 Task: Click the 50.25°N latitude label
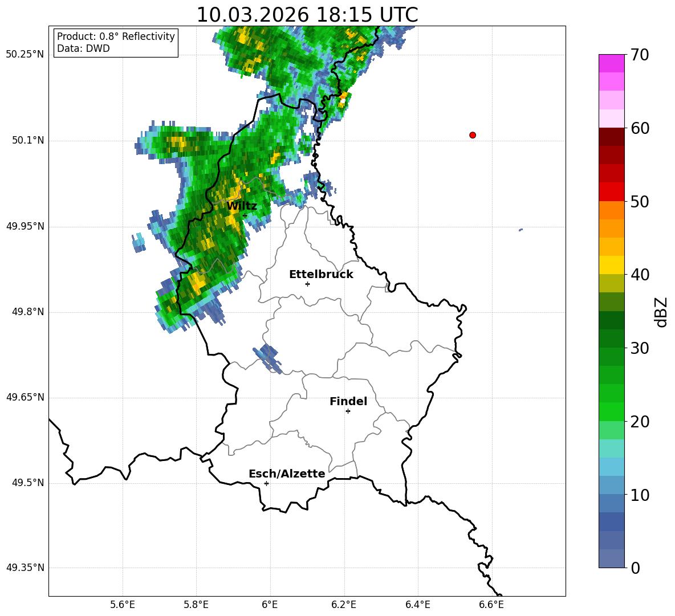[25, 55]
